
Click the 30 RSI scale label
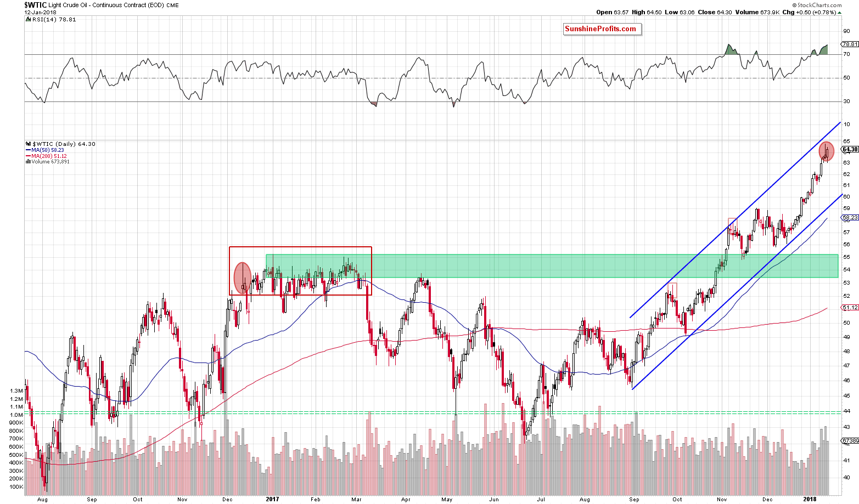click(847, 101)
